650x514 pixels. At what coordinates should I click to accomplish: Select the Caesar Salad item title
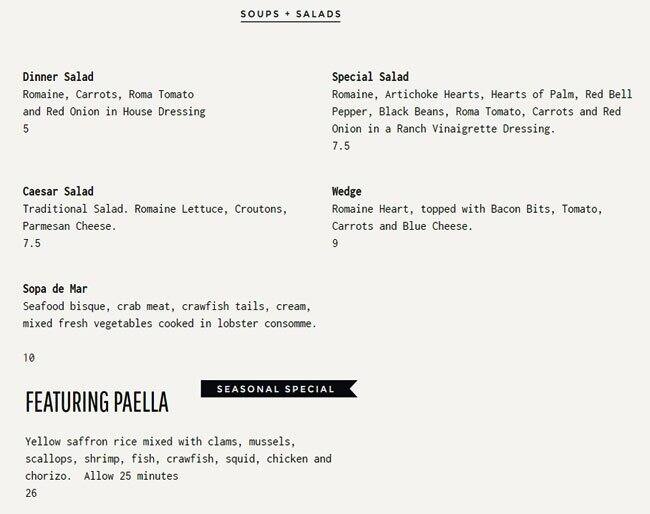[x=58, y=191]
